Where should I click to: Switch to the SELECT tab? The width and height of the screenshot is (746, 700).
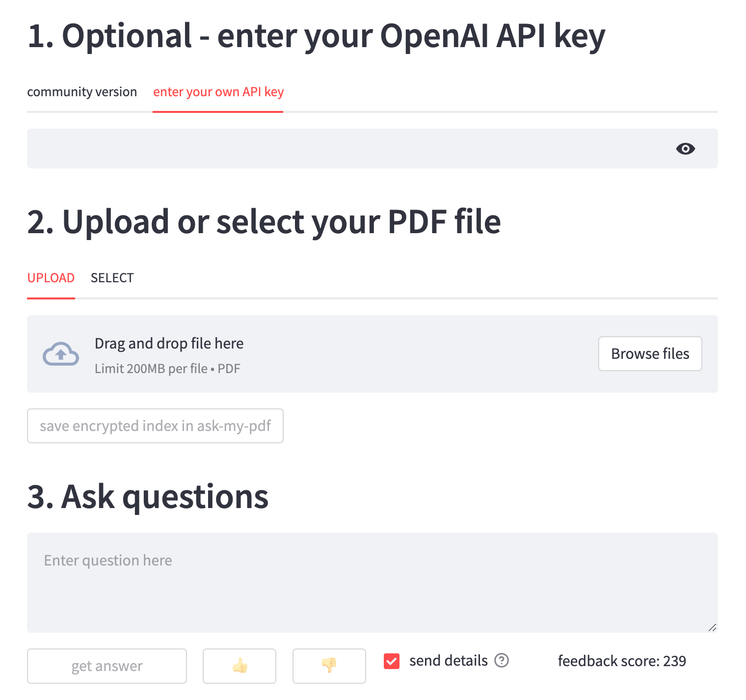pyautogui.click(x=112, y=277)
